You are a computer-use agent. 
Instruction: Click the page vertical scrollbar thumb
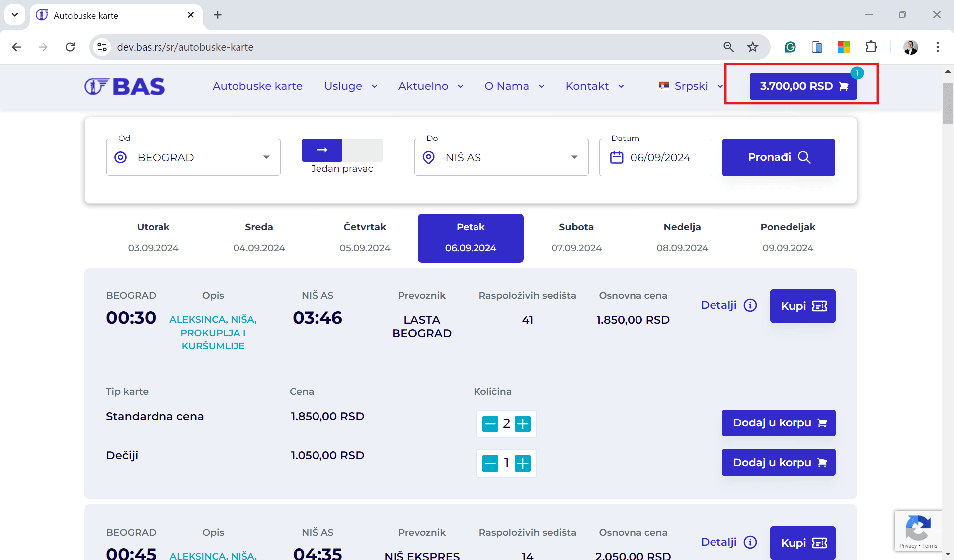pos(948,104)
